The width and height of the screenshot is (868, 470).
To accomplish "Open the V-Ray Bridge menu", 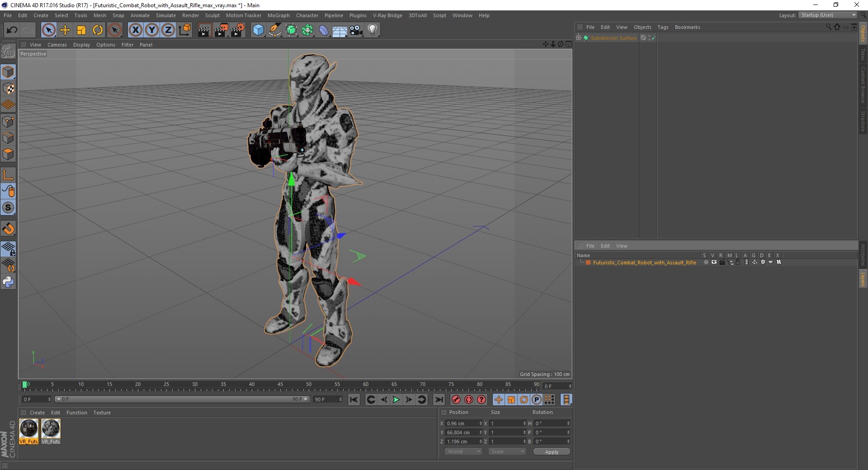I will (387, 15).
